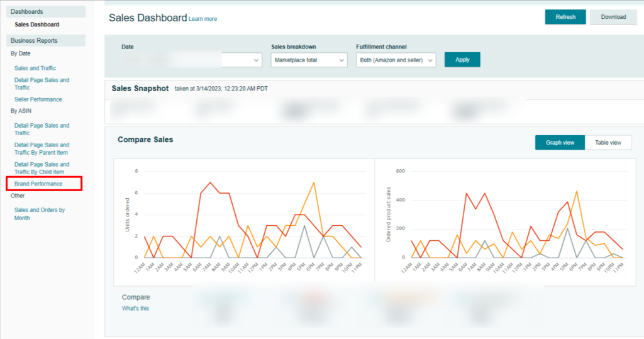Select Sales Dashboard in sidebar
The image size is (644, 339).
tap(37, 25)
